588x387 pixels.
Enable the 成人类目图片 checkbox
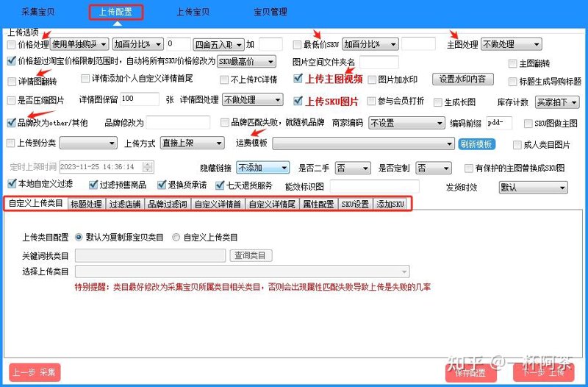(x=517, y=145)
